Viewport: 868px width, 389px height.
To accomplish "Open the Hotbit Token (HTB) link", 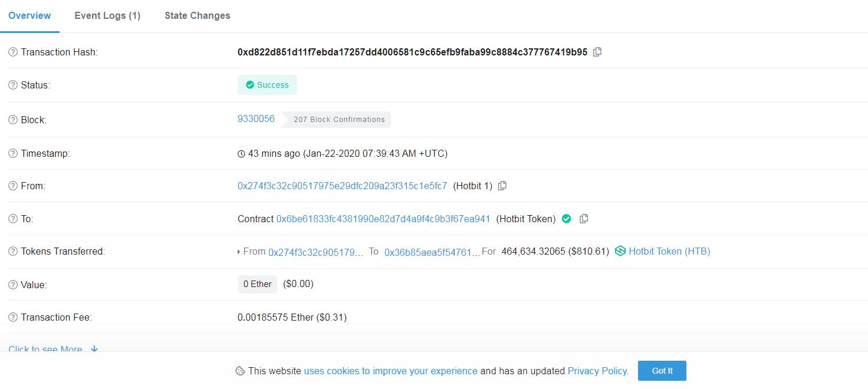I will 669,251.
